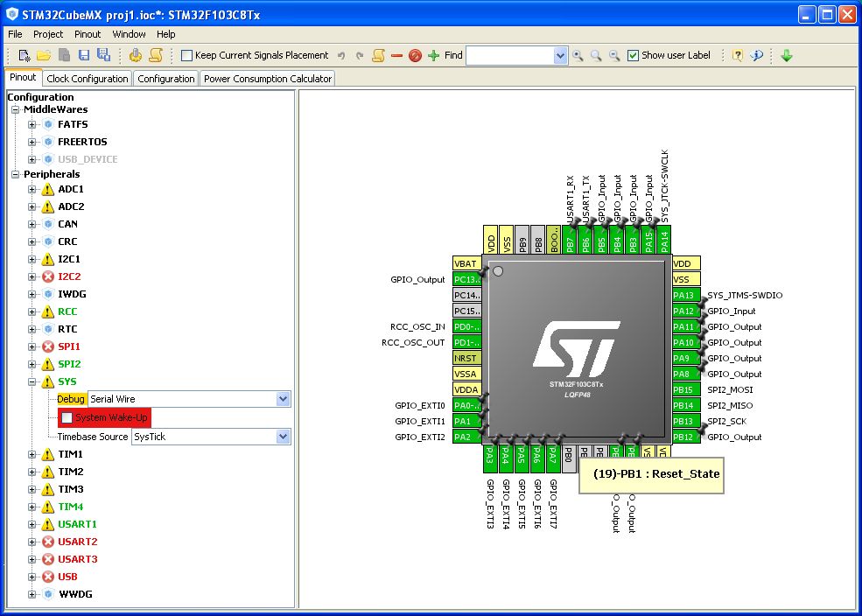862x616 pixels.
Task: Expand the RCC tree node
Action: tap(32, 311)
